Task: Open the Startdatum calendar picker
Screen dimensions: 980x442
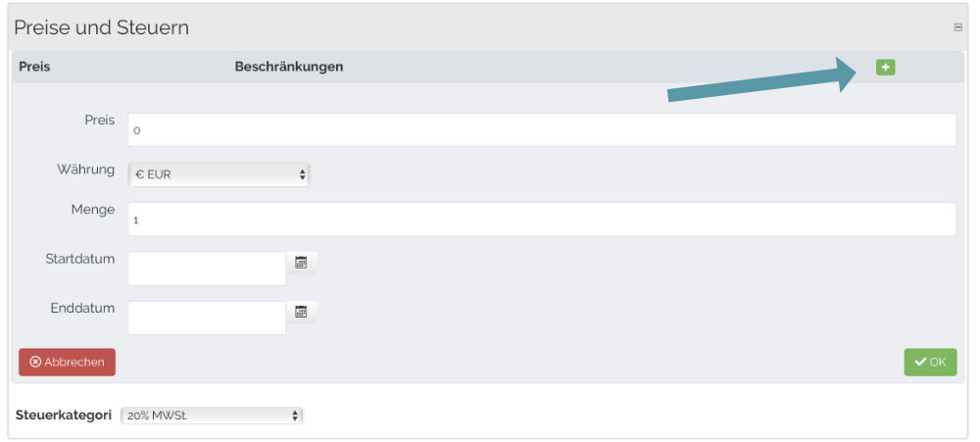Action: [301, 263]
